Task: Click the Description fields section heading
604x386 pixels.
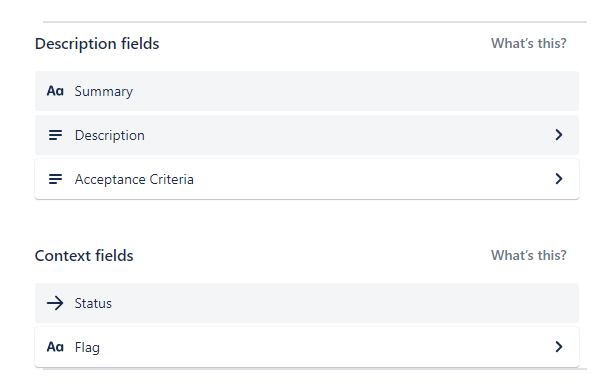Action: tap(97, 44)
